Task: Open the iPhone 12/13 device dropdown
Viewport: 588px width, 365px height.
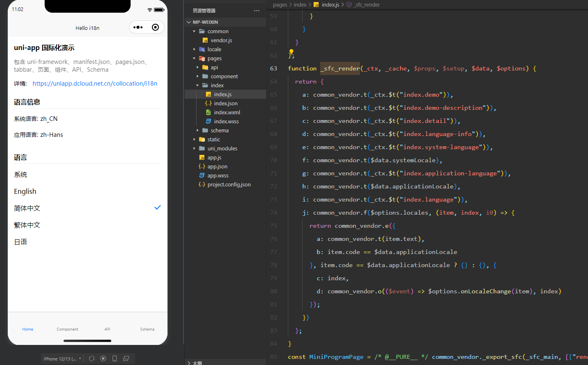Action: [x=62, y=359]
